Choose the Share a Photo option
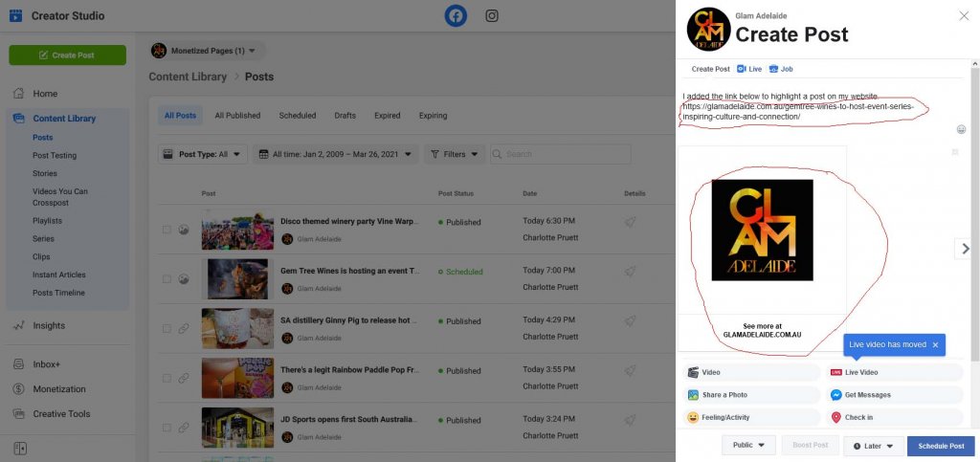This screenshot has height=462, width=980. click(x=751, y=395)
